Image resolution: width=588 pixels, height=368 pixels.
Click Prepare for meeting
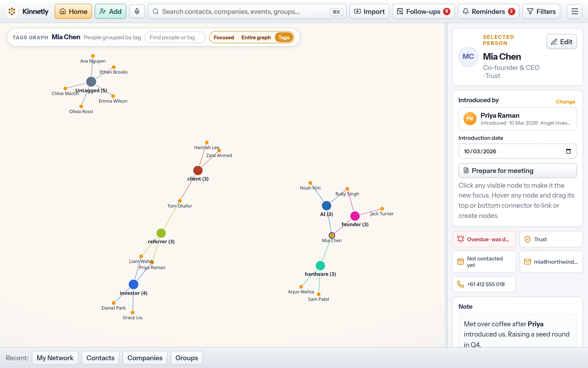coord(518,171)
